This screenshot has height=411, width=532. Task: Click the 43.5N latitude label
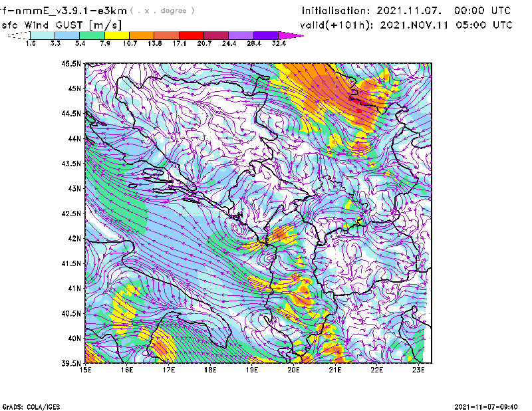click(x=71, y=164)
